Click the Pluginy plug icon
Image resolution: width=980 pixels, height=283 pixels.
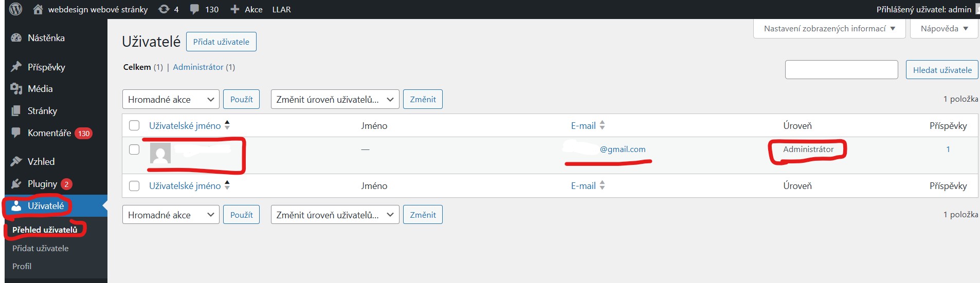tap(16, 184)
